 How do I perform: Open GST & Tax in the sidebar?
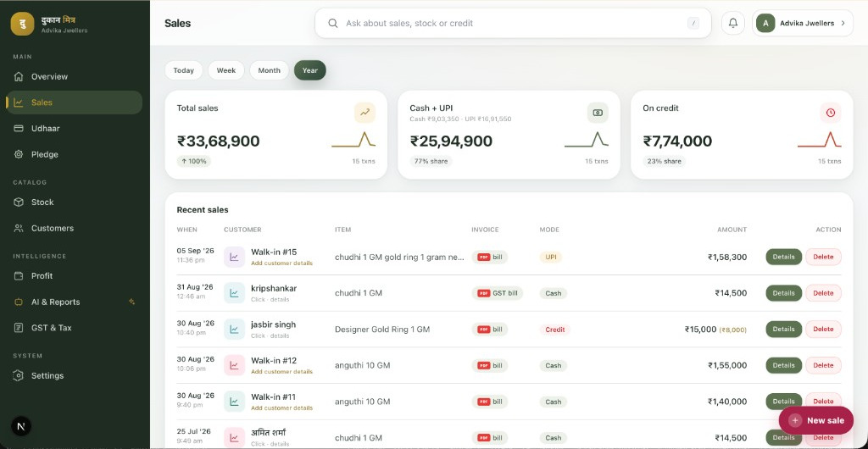[x=75, y=327]
